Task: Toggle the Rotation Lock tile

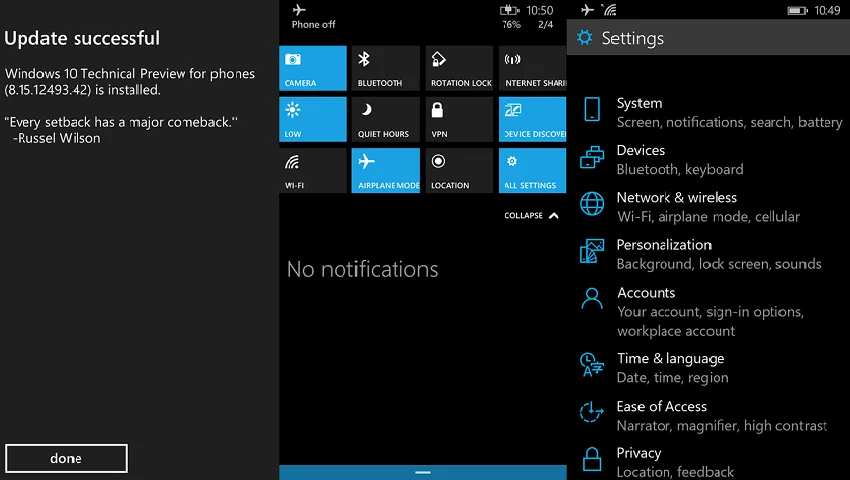Action: [459, 68]
